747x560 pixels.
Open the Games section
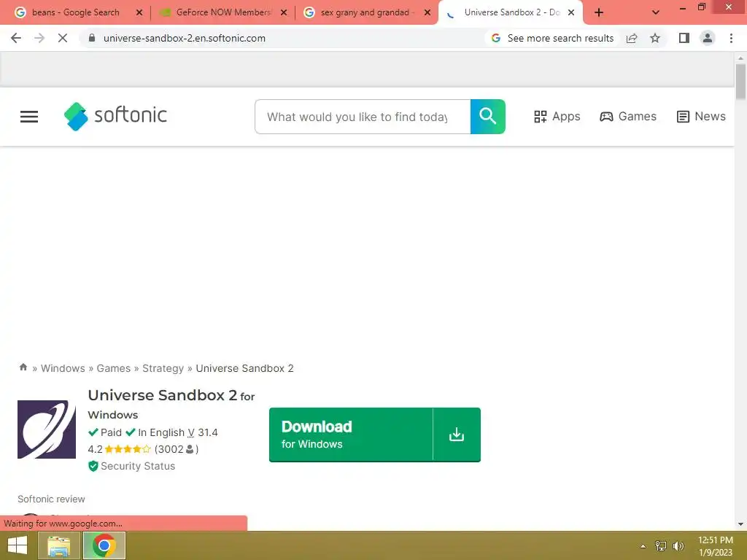click(628, 117)
